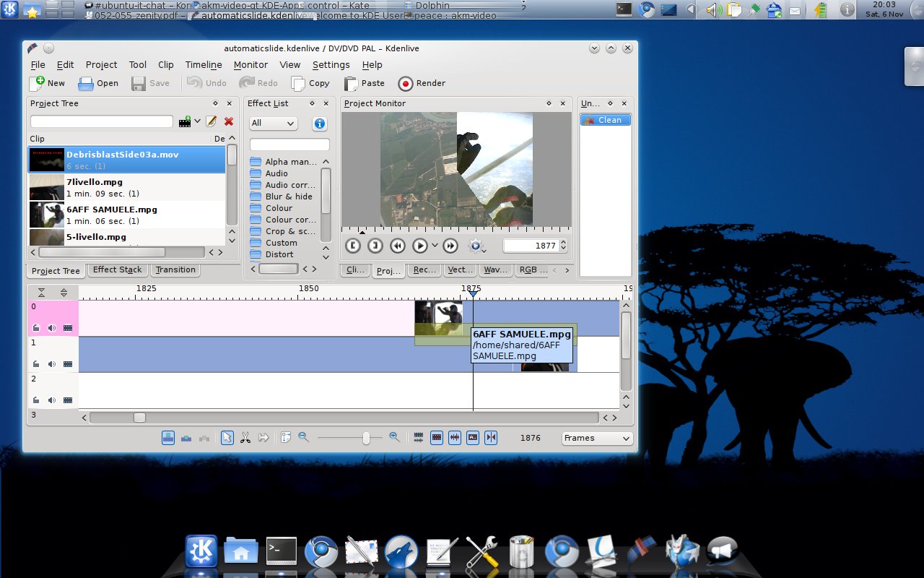
Task: Hide video on track 1
Action: point(68,364)
